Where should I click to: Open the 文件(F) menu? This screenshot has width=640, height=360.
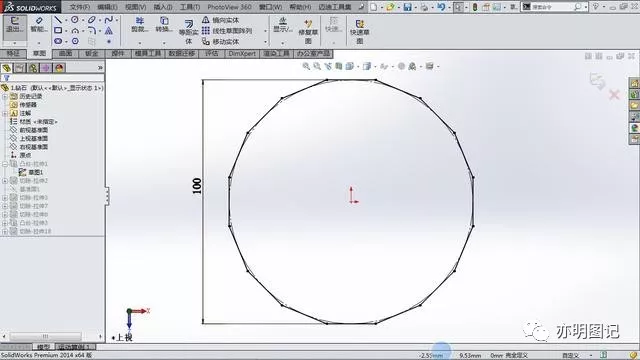[80, 7]
